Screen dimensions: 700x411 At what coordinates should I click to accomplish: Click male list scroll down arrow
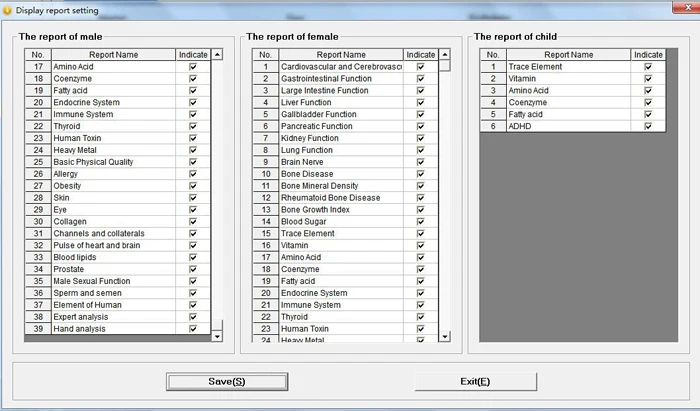point(217,336)
